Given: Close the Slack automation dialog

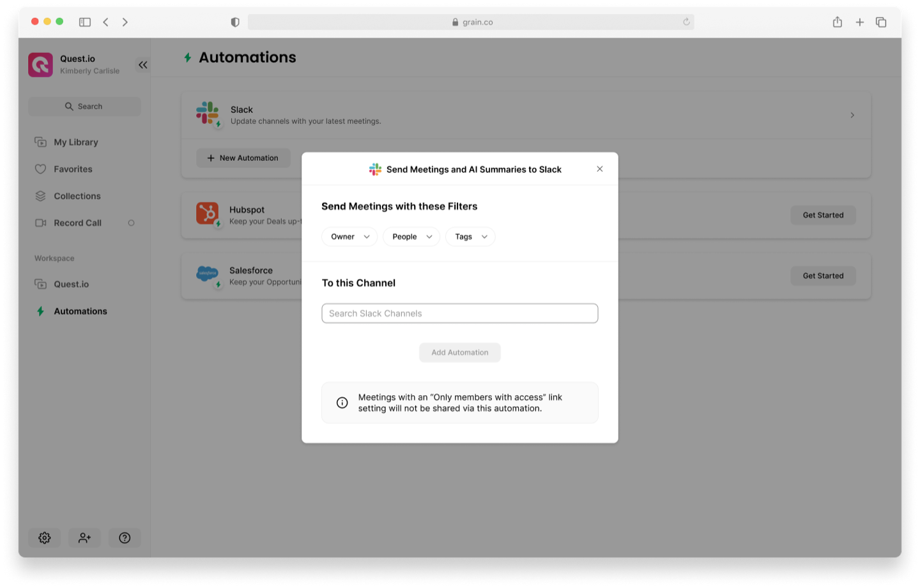Looking at the screenshot, I should point(600,169).
